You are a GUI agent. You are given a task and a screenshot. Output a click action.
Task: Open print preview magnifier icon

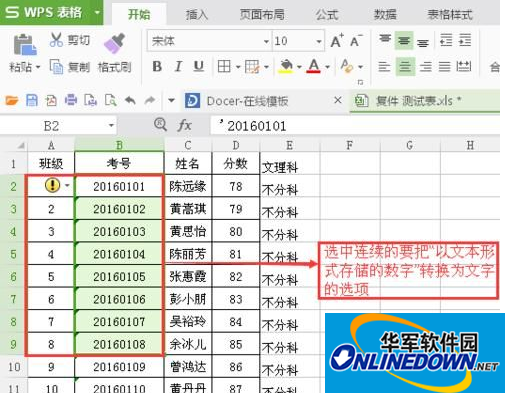coord(110,100)
